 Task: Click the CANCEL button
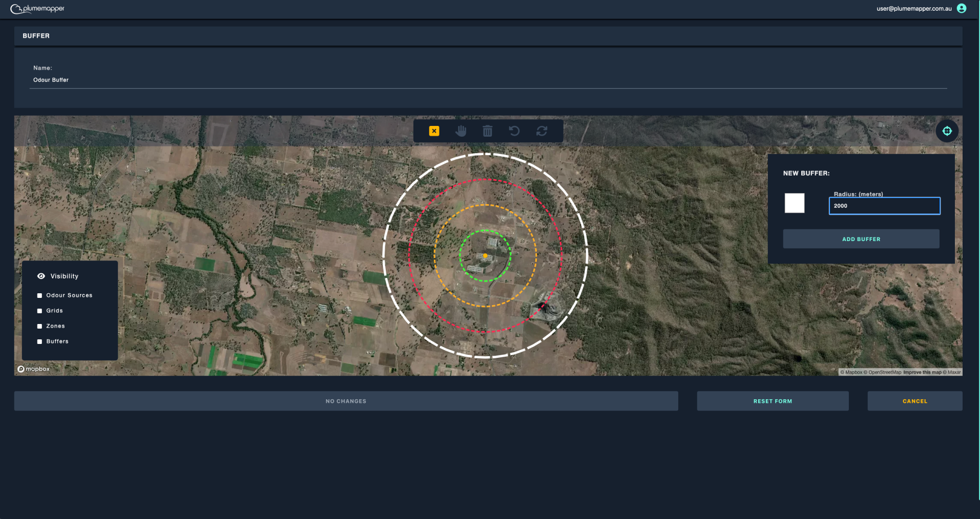pos(915,401)
